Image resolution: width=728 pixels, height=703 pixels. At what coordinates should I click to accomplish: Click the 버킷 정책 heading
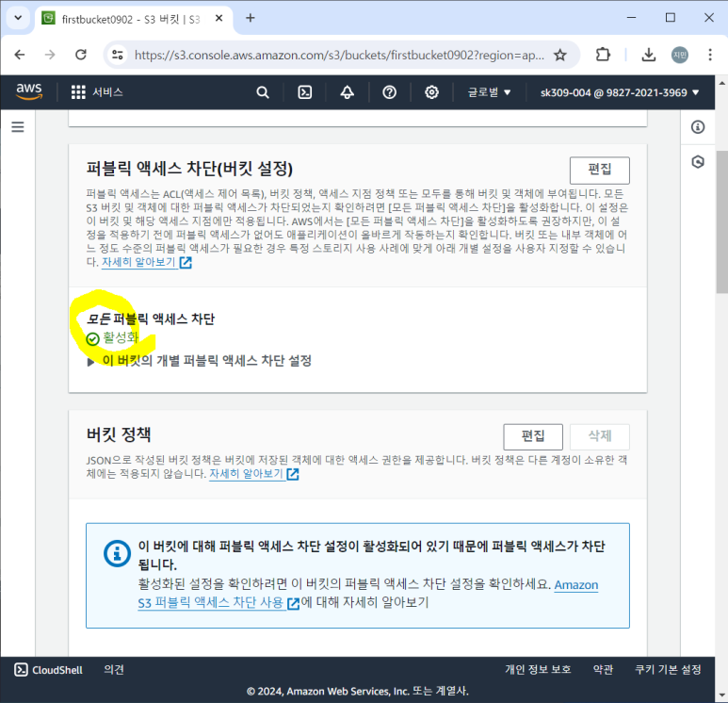[x=119, y=434]
